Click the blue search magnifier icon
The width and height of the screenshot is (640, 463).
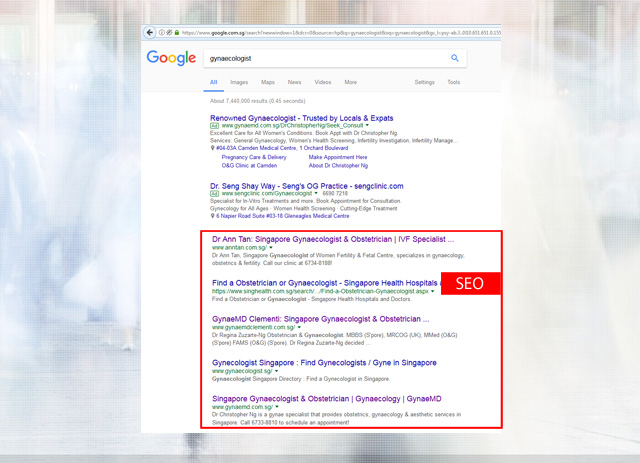point(455,58)
